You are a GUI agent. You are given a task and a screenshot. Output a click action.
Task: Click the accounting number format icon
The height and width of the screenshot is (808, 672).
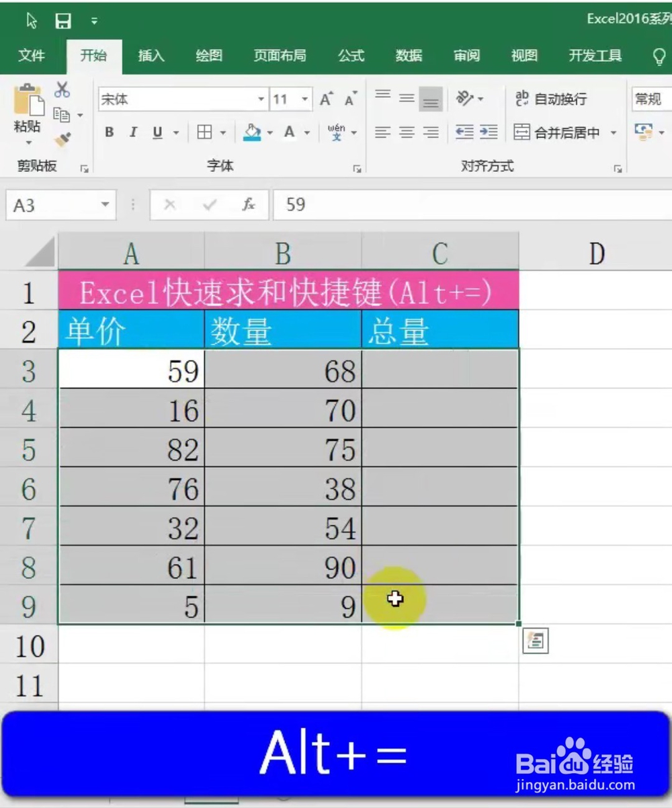644,130
